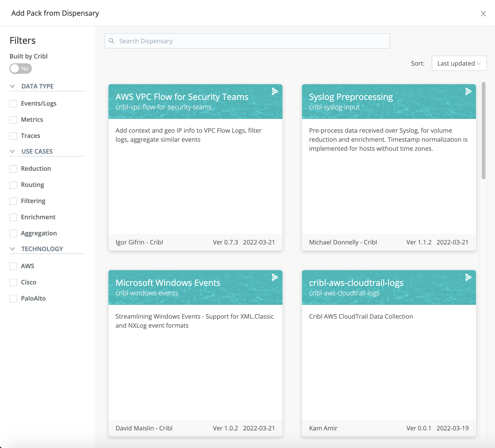This screenshot has width=495, height=448.
Task: Check the Cisco technology filter
Action: point(13,282)
